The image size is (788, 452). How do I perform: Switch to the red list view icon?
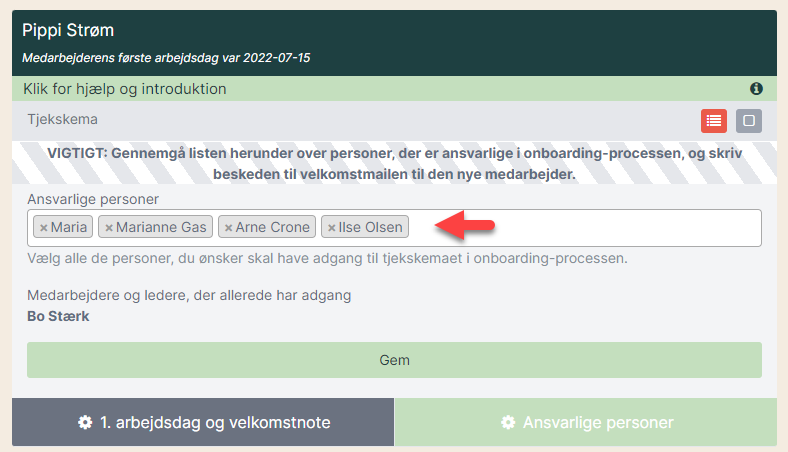(714, 121)
